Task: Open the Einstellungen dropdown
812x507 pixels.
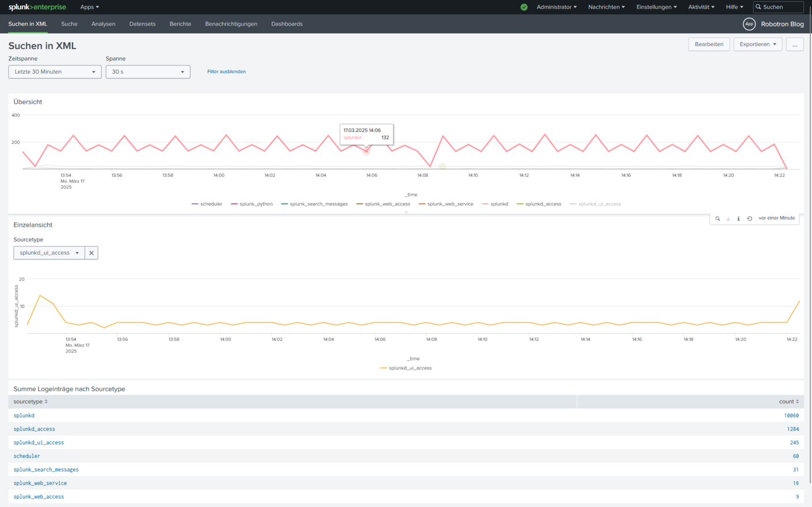Action: click(x=657, y=7)
